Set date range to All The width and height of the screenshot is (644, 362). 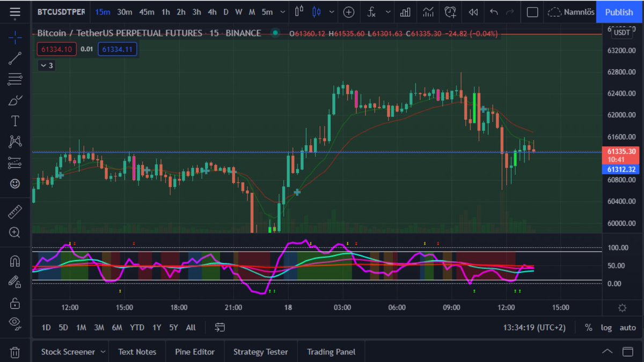pos(191,327)
